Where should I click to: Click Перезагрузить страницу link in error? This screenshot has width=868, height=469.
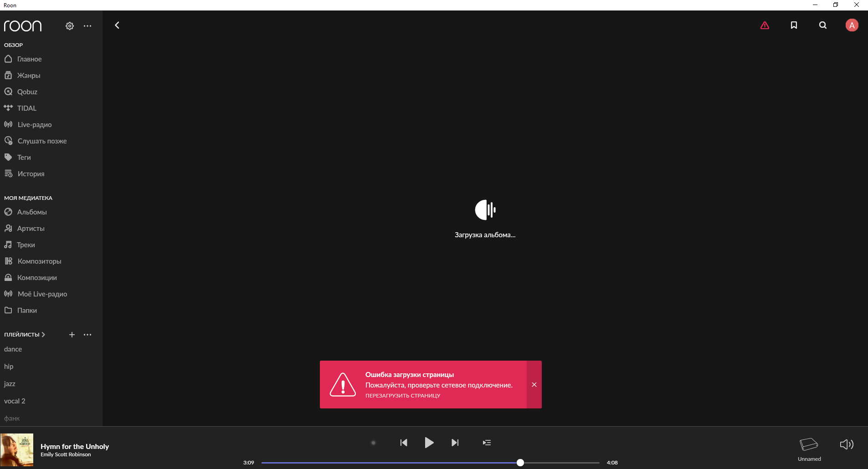[x=402, y=396]
